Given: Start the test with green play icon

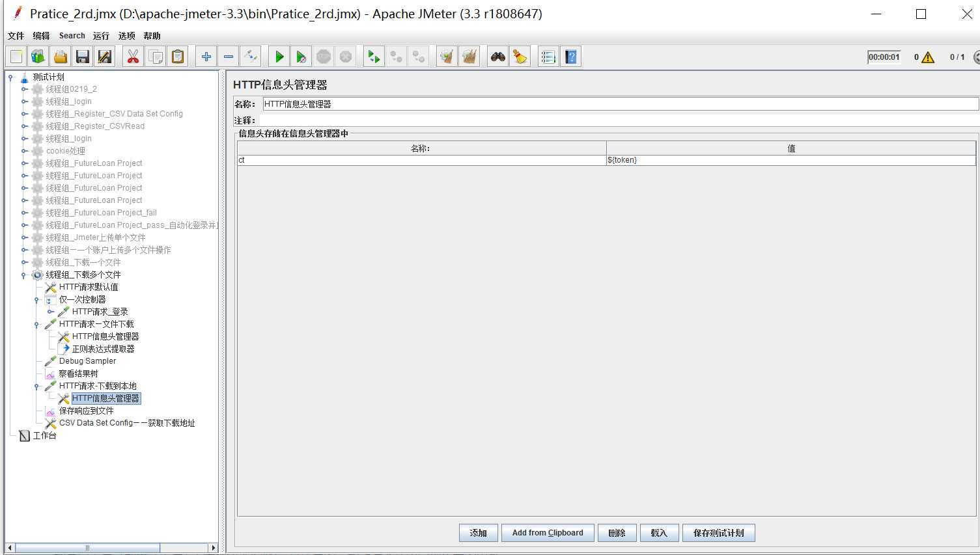Looking at the screenshot, I should click(279, 57).
